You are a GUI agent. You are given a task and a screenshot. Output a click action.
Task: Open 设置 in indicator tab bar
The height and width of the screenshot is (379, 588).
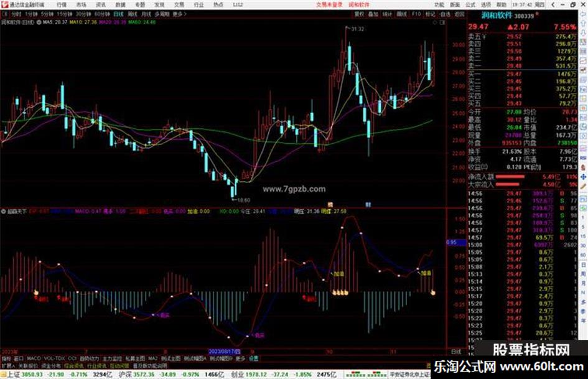pos(254,358)
